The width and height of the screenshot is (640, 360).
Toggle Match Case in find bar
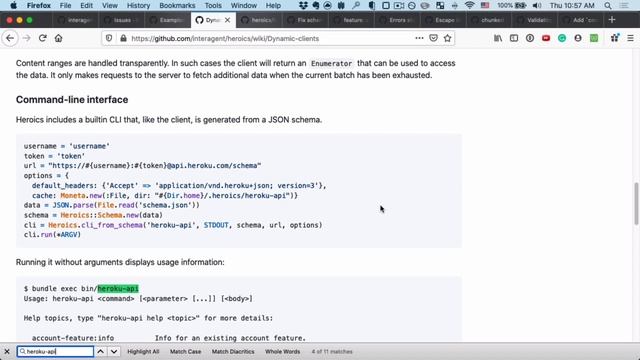pyautogui.click(x=185, y=351)
